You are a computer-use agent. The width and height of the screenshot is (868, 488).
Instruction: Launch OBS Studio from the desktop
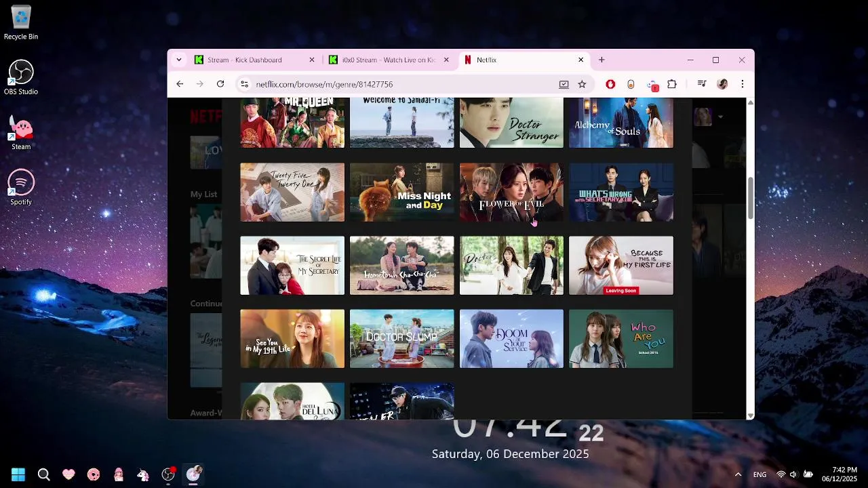21,77
